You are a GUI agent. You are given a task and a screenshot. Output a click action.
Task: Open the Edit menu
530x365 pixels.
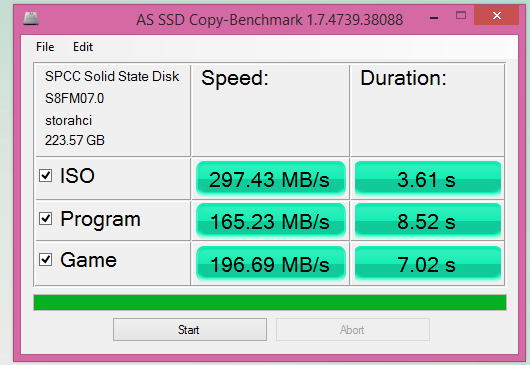(x=83, y=47)
